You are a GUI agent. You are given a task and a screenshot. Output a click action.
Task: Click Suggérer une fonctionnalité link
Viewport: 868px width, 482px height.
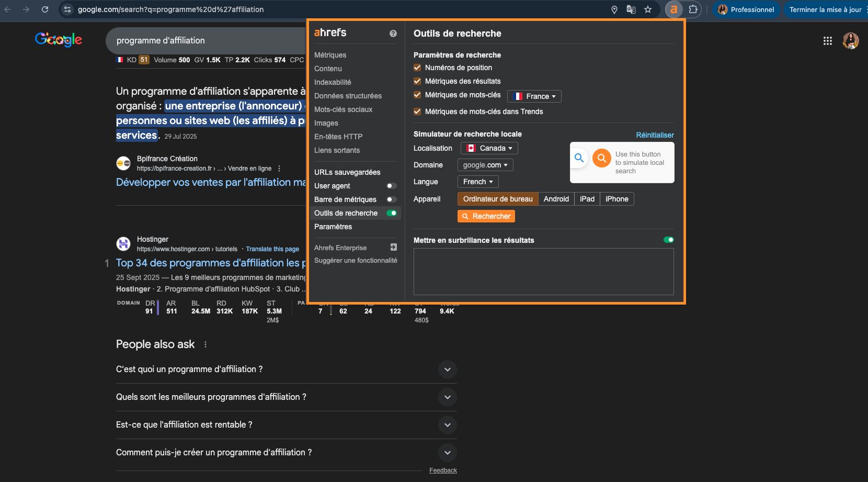coord(356,260)
